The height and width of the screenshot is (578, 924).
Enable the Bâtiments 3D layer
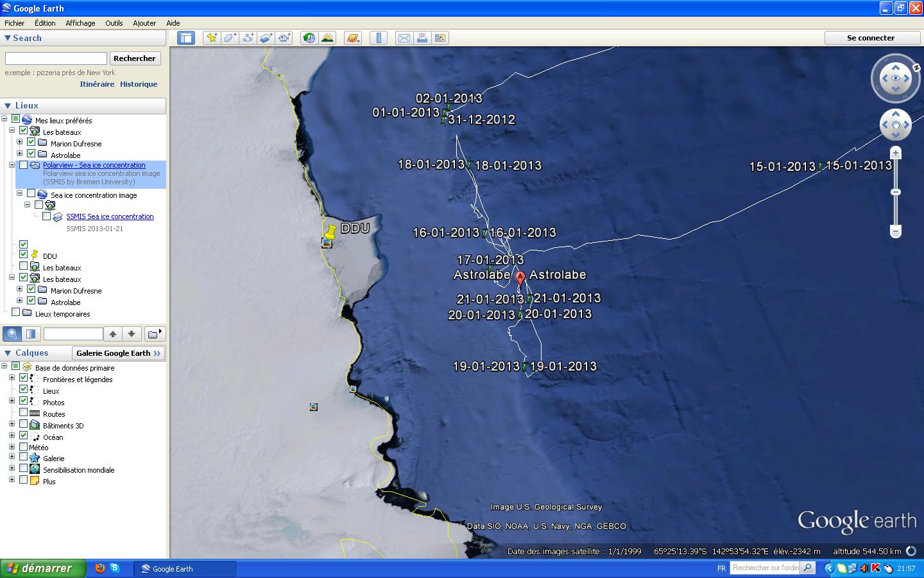[23, 425]
